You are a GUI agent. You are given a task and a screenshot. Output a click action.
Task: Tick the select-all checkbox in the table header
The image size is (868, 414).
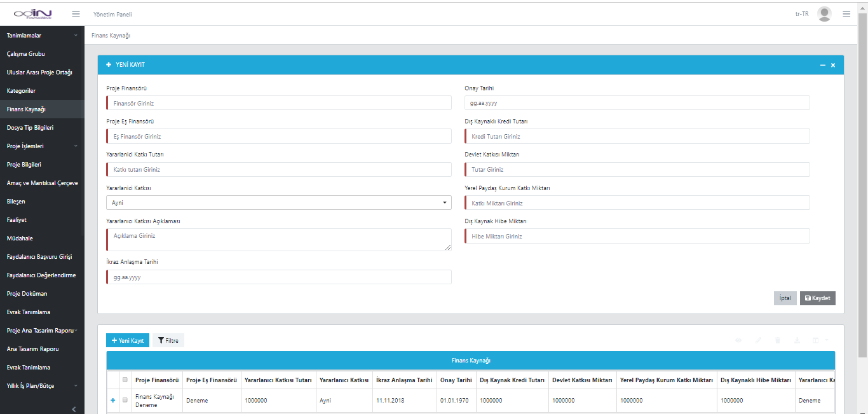(x=125, y=380)
